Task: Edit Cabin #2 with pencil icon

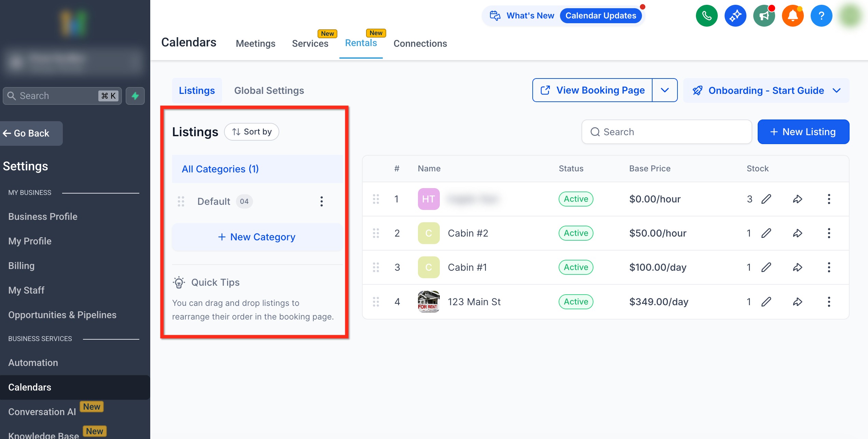Action: [x=766, y=233]
